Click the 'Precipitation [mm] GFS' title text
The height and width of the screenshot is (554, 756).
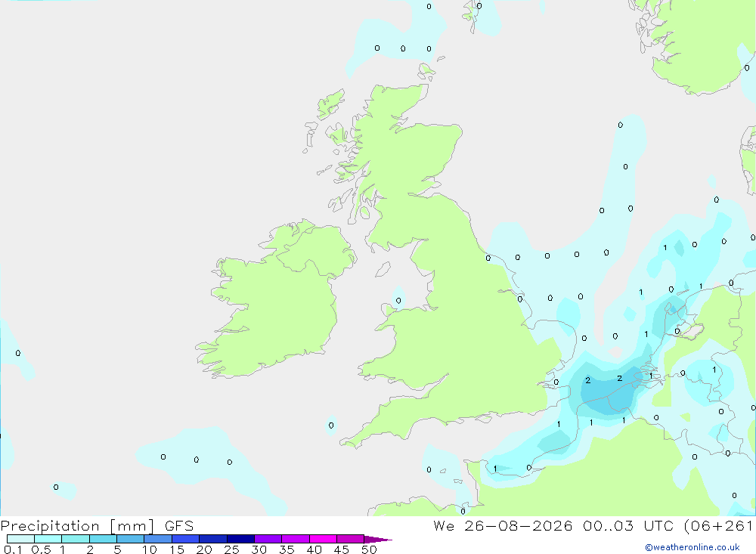(x=97, y=525)
